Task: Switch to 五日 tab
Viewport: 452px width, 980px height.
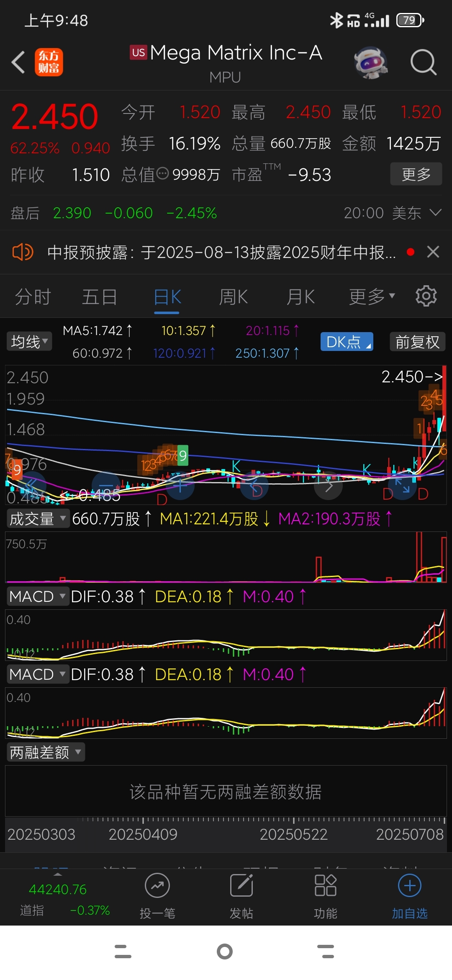Action: click(x=99, y=297)
